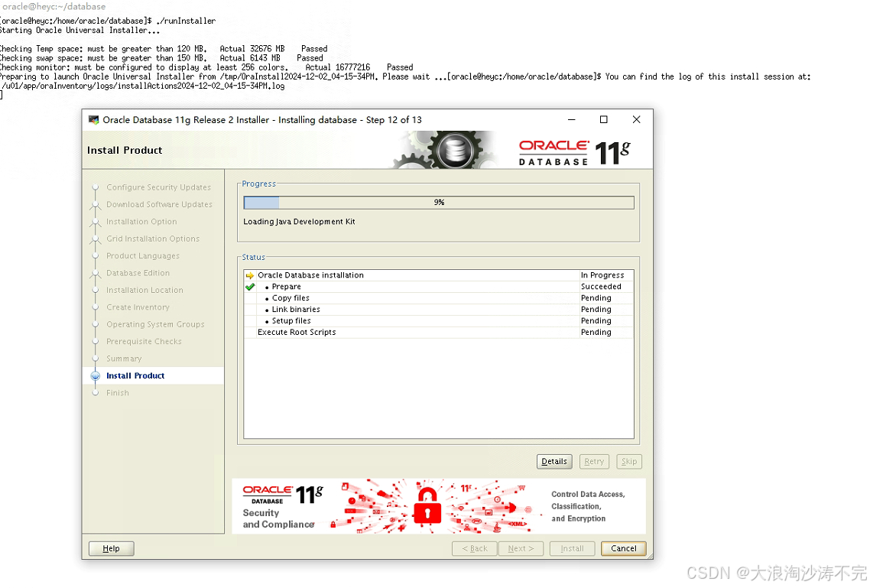This screenshot has height=588, width=870.
Task: Select the Install Product step in sidebar
Action: pos(135,375)
